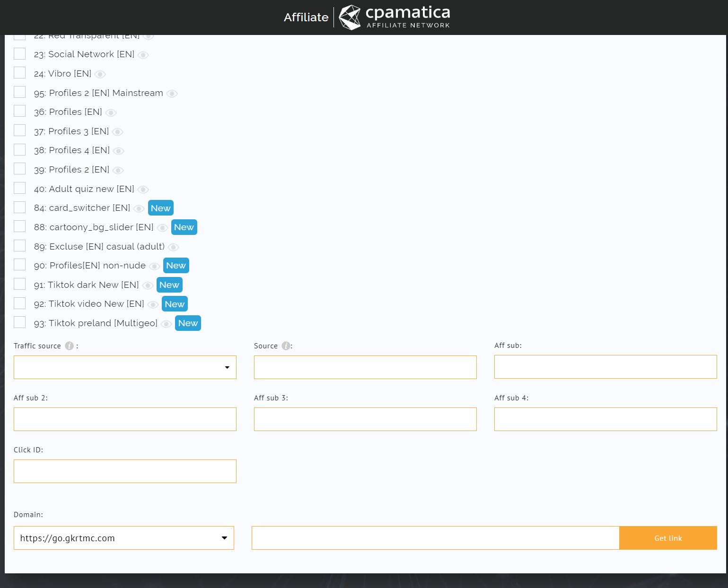
Task: Check the card_switcher [EN] checkbox
Action: coord(19,207)
